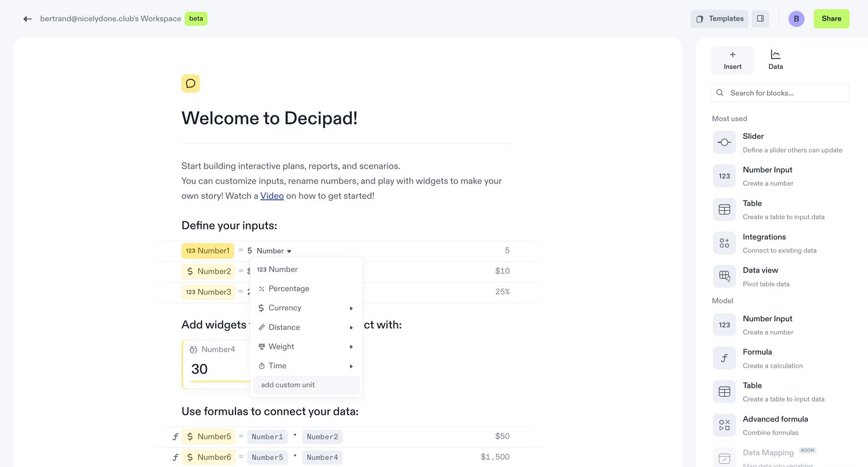This screenshot has height=467, width=868.
Task: Click Number Input icon under Most used
Action: [724, 176]
